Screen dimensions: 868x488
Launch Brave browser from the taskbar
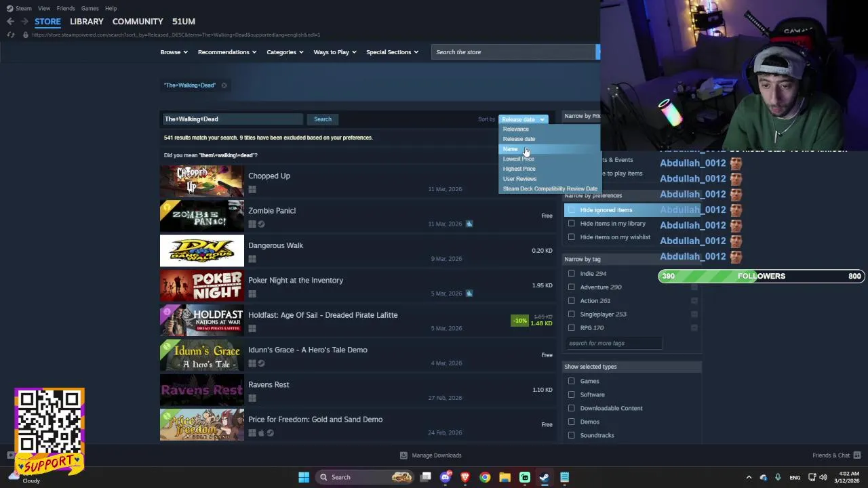pos(465,477)
